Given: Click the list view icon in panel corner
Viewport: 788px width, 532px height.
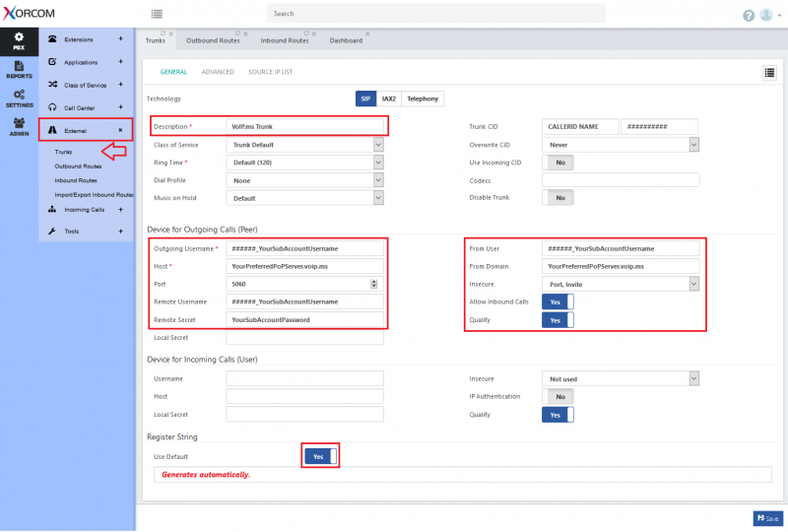Looking at the screenshot, I should pos(769,73).
